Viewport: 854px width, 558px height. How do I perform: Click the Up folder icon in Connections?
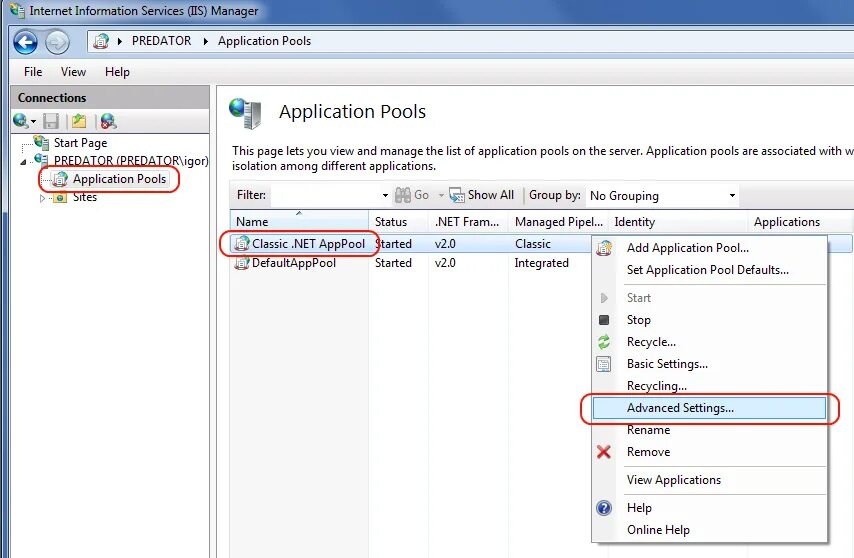pyautogui.click(x=80, y=121)
